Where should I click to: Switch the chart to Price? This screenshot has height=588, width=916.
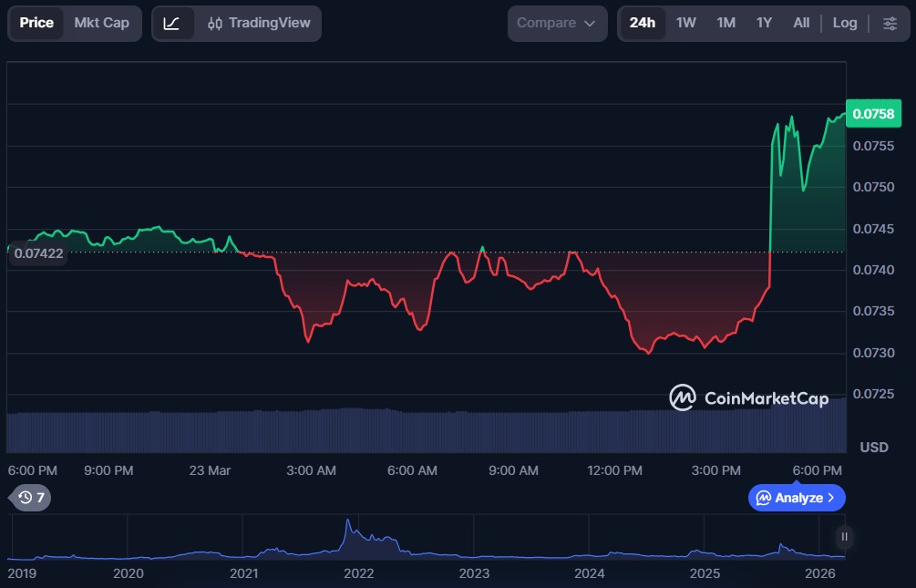coord(36,23)
